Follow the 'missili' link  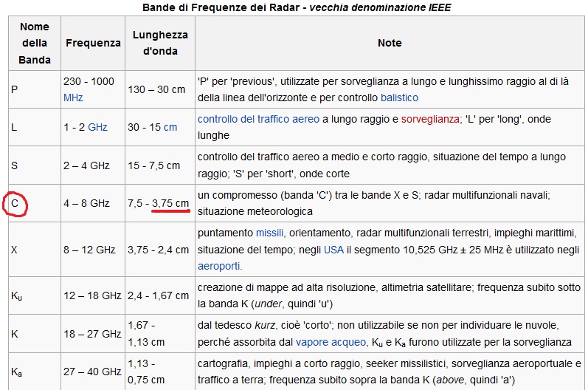[269, 233]
